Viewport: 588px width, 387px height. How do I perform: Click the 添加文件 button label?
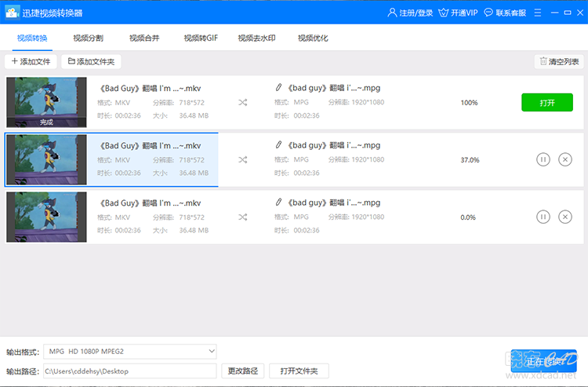(35, 61)
